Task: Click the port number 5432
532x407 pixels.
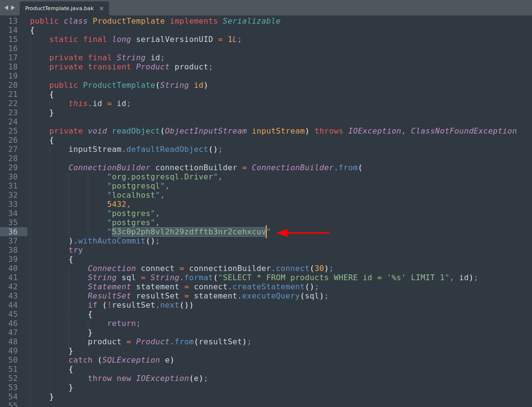Action: click(x=117, y=204)
